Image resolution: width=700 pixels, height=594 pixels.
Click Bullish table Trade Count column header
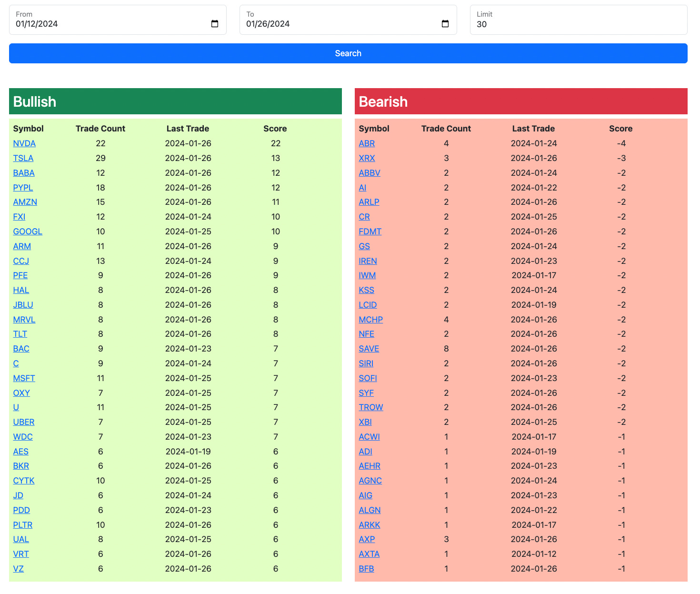click(100, 129)
